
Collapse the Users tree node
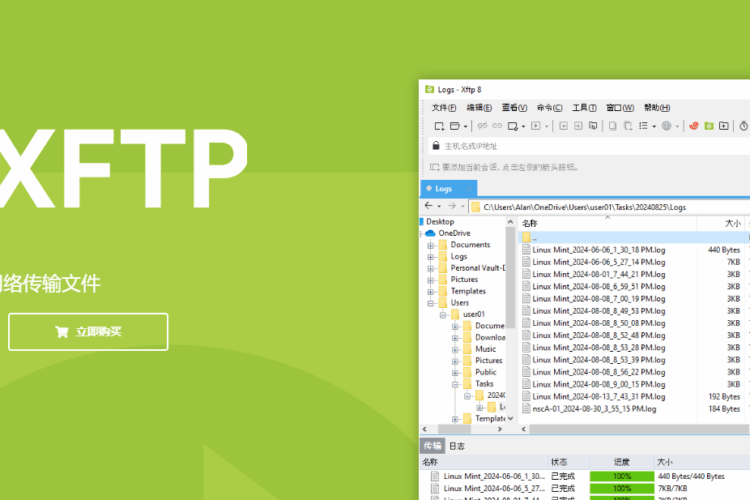[x=430, y=303]
